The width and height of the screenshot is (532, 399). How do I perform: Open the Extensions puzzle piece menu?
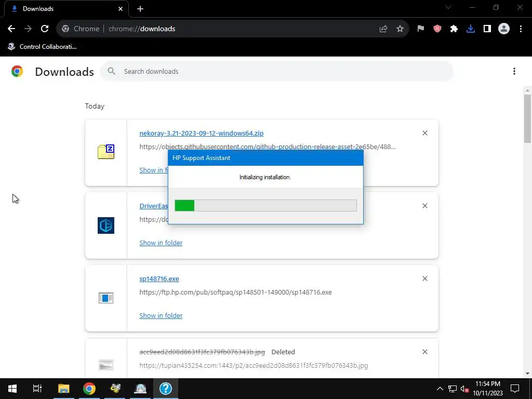[x=454, y=29]
